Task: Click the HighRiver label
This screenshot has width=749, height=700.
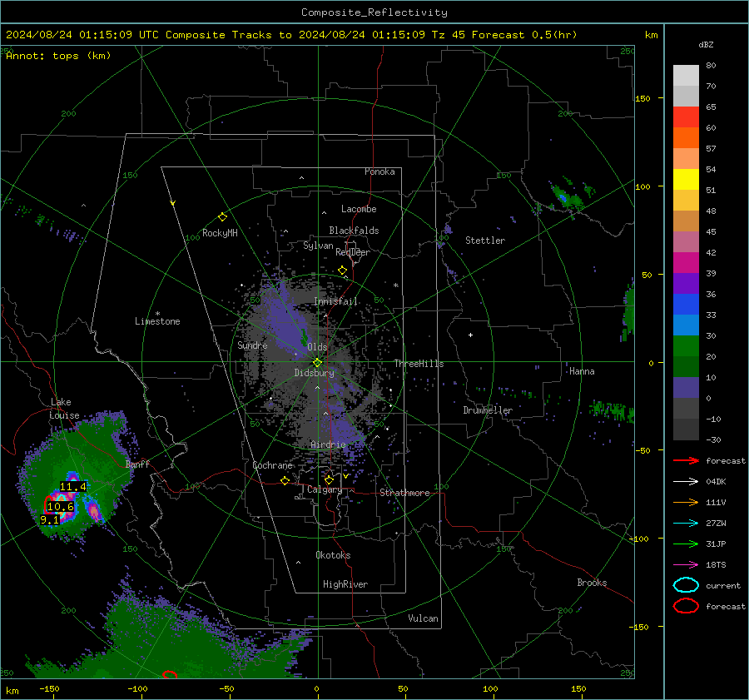Action: point(345,584)
